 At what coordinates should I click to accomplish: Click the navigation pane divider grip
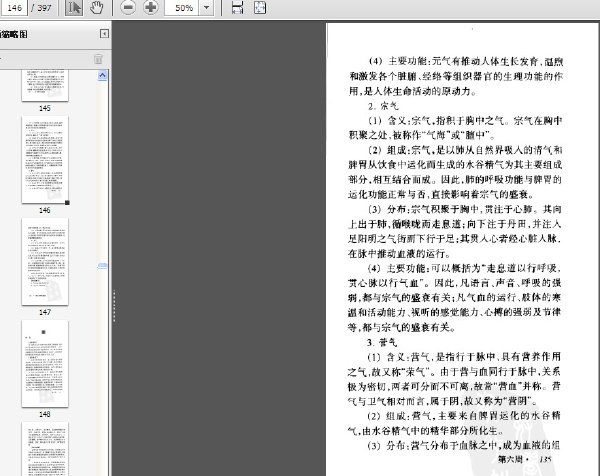[x=114, y=306]
